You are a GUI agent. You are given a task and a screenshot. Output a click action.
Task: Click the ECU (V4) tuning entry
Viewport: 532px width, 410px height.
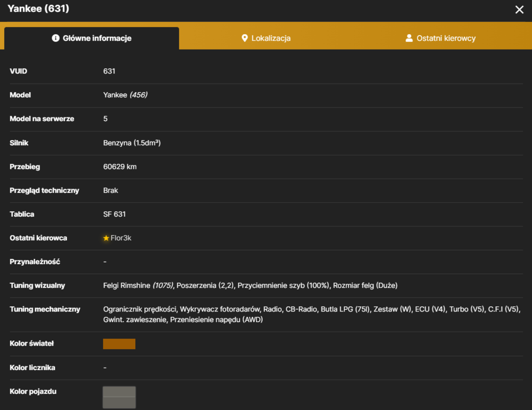click(430, 309)
